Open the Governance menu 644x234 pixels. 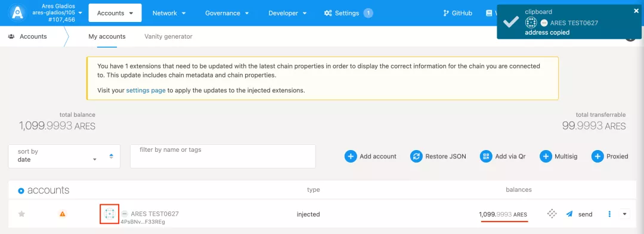(x=227, y=13)
